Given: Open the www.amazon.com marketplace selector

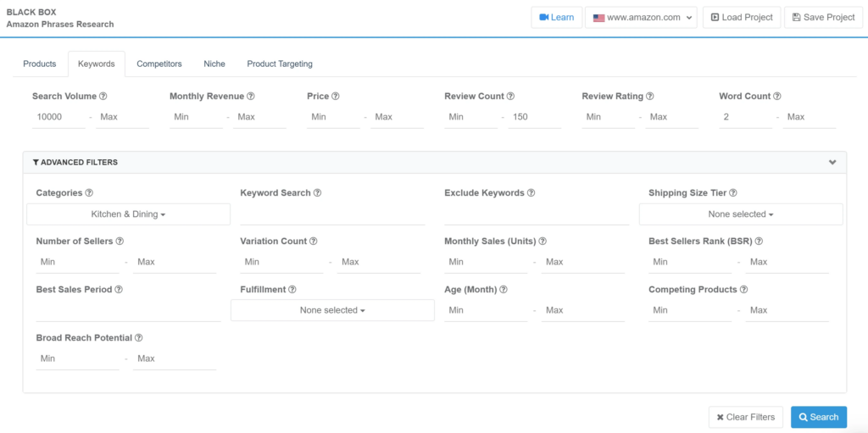Looking at the screenshot, I should [x=640, y=17].
